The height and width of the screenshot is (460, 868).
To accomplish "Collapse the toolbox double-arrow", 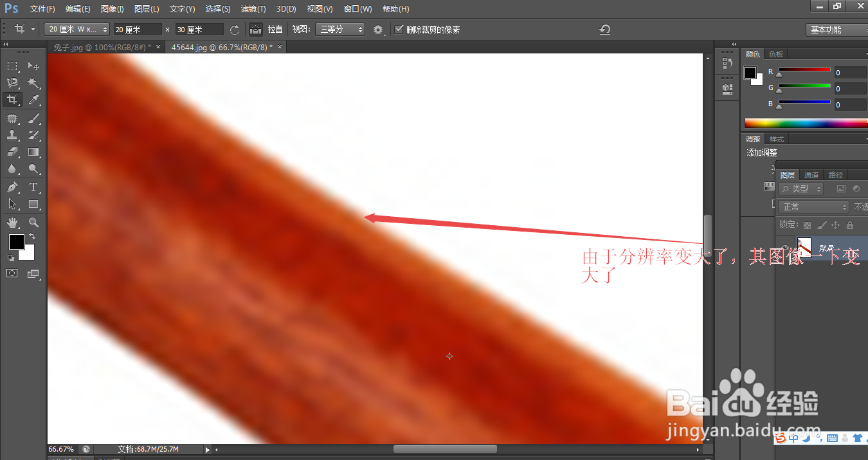I will [6, 44].
